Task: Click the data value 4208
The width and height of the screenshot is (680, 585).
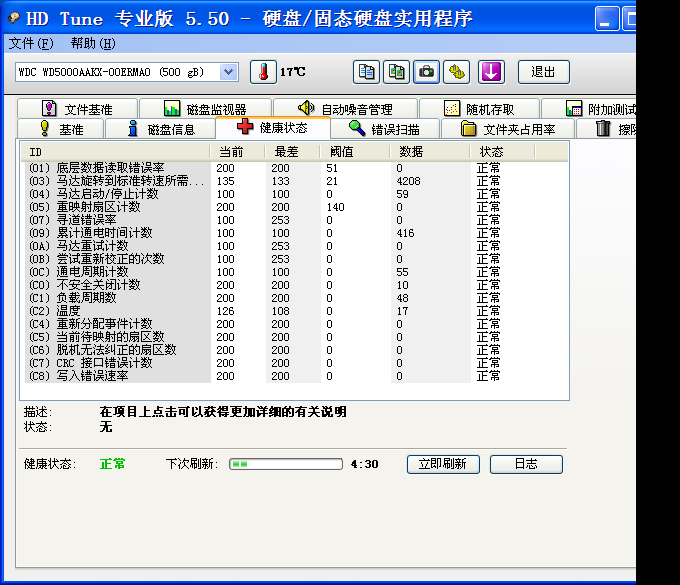Action: click(x=409, y=181)
